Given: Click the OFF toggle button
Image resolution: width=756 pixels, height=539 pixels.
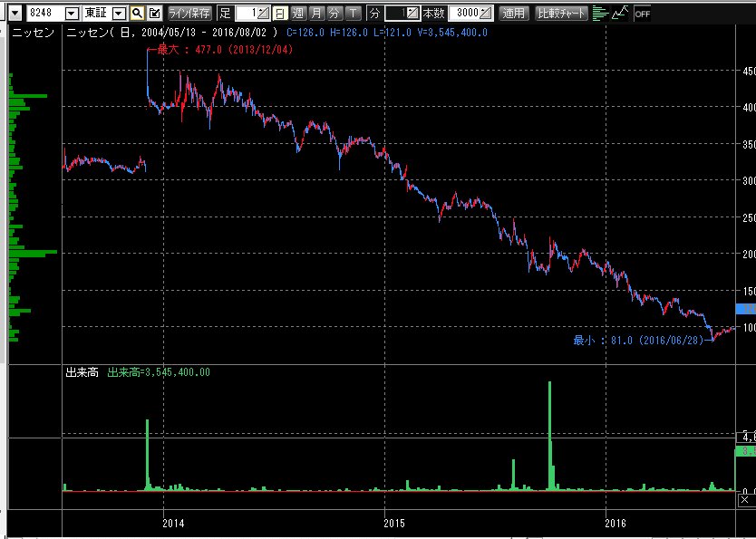Looking at the screenshot, I should [642, 14].
